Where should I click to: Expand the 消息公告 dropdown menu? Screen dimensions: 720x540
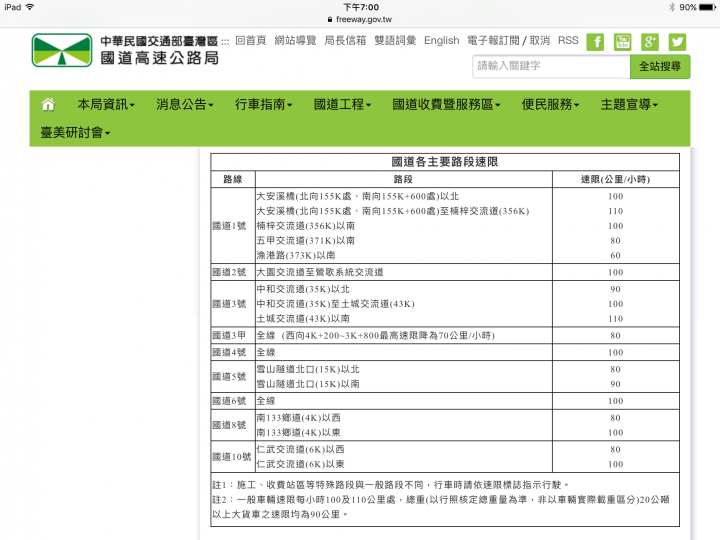[x=185, y=105]
